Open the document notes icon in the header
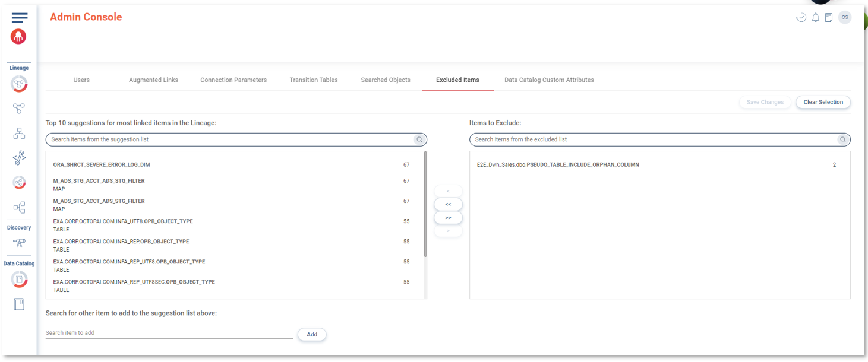 828,18
